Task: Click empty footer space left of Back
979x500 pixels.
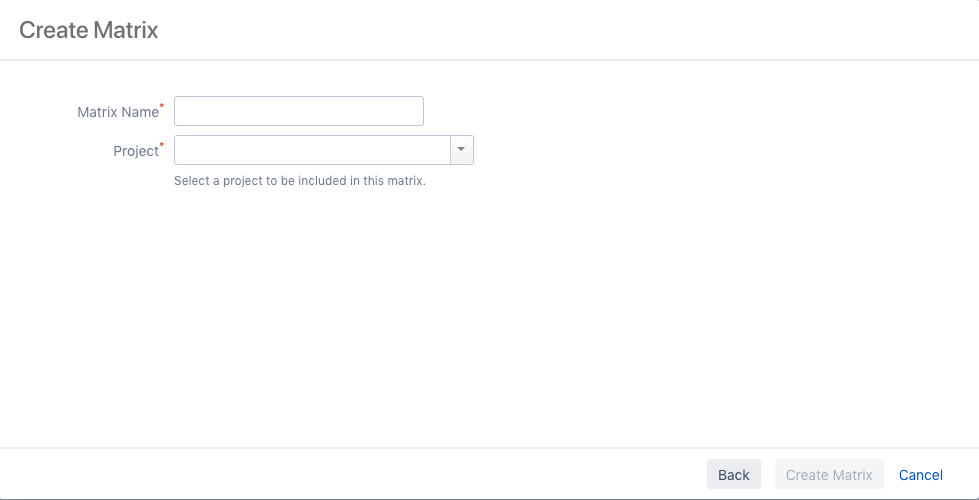Action: click(x=350, y=475)
